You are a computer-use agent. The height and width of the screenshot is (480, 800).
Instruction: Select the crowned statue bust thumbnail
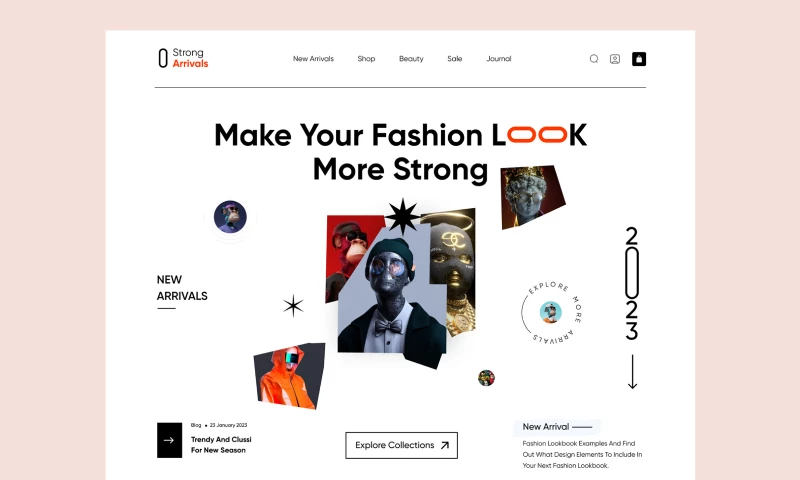[533, 196]
